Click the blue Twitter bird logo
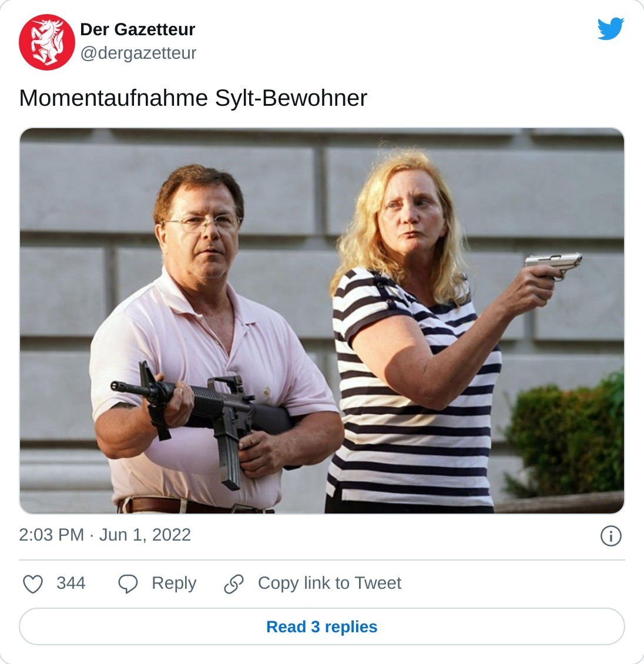 (x=611, y=29)
